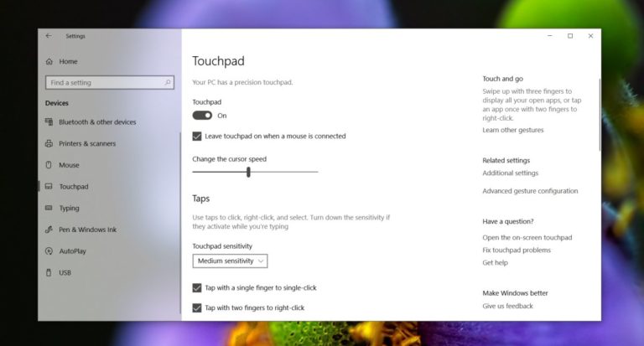Click the Change the cursor speed label
Image resolution: width=644 pixels, height=346 pixels.
[x=229, y=159]
